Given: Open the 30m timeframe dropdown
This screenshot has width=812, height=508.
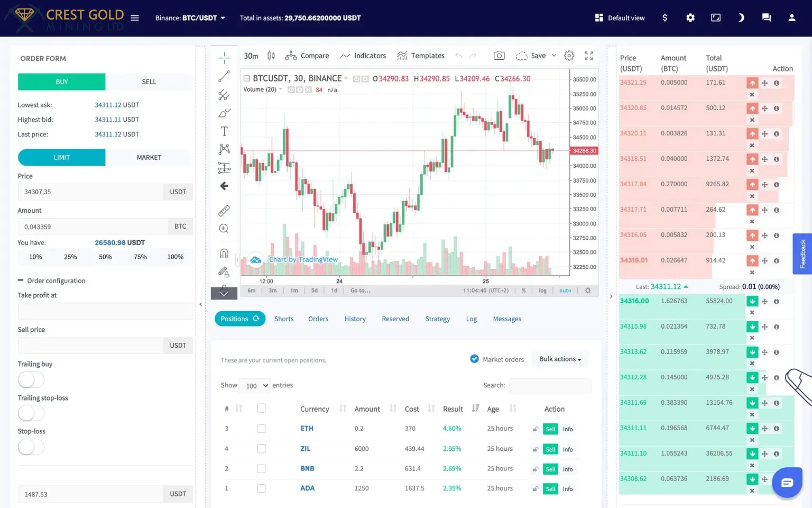Looking at the screenshot, I should click(251, 56).
